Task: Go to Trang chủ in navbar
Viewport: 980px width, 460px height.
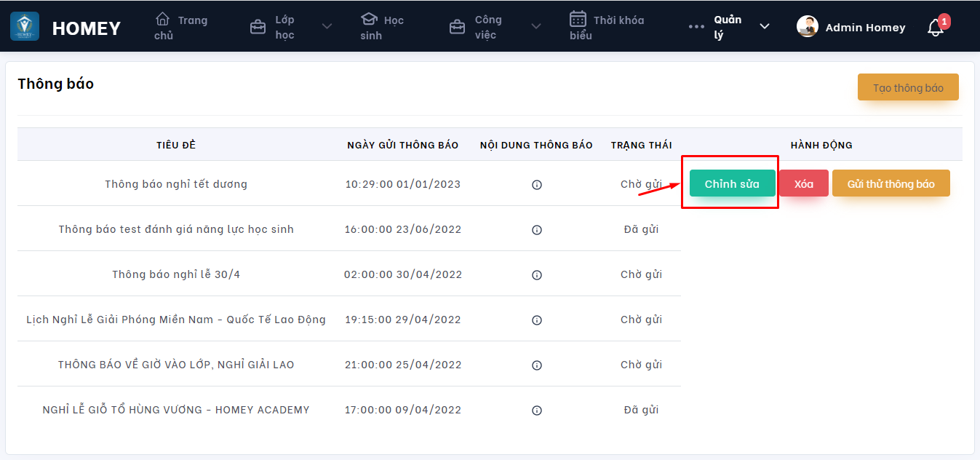Action: point(180,27)
